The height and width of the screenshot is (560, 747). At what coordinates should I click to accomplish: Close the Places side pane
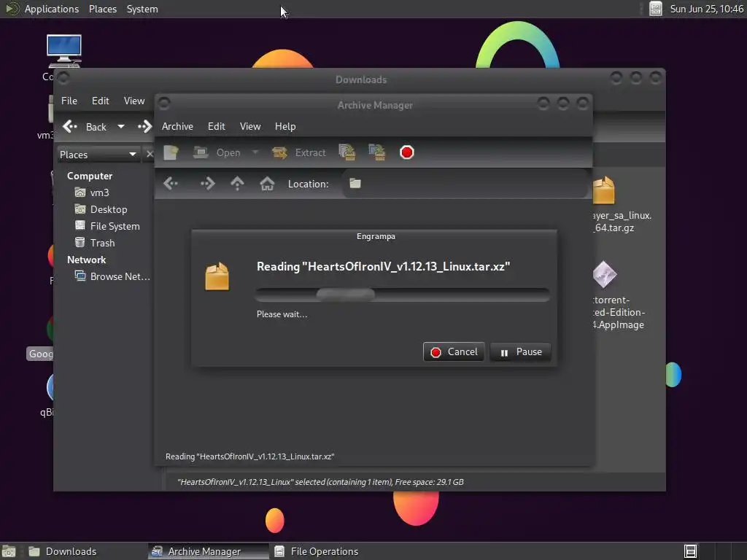point(149,155)
